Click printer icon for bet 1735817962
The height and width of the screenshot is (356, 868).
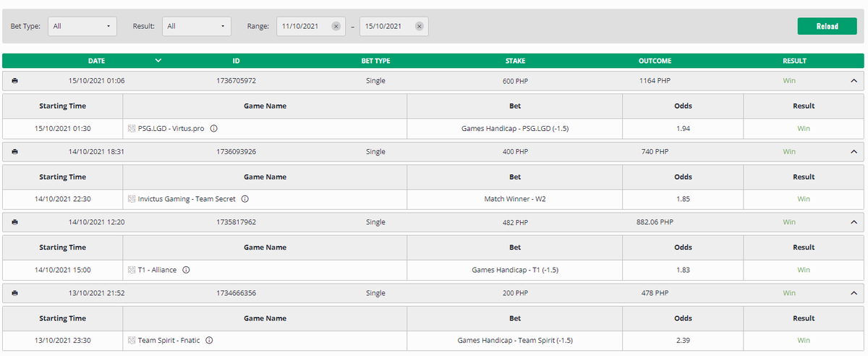[x=14, y=222]
